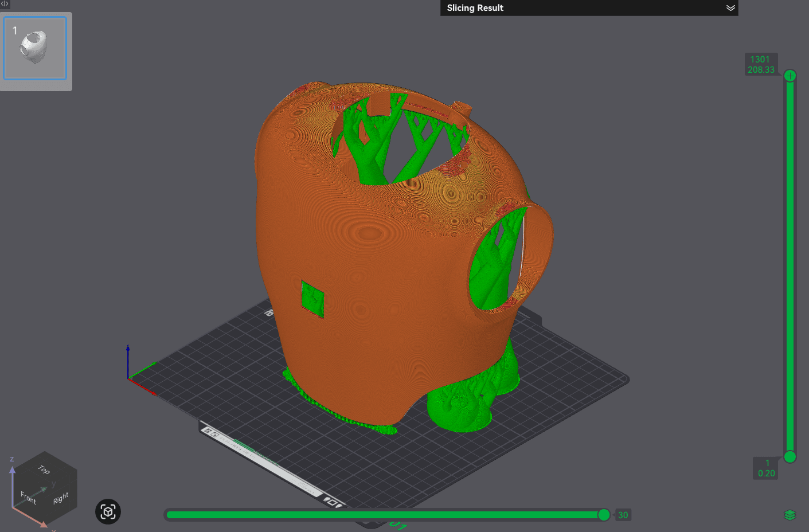Select the Slicing Result title bar
This screenshot has height=532, width=809.
pos(589,8)
